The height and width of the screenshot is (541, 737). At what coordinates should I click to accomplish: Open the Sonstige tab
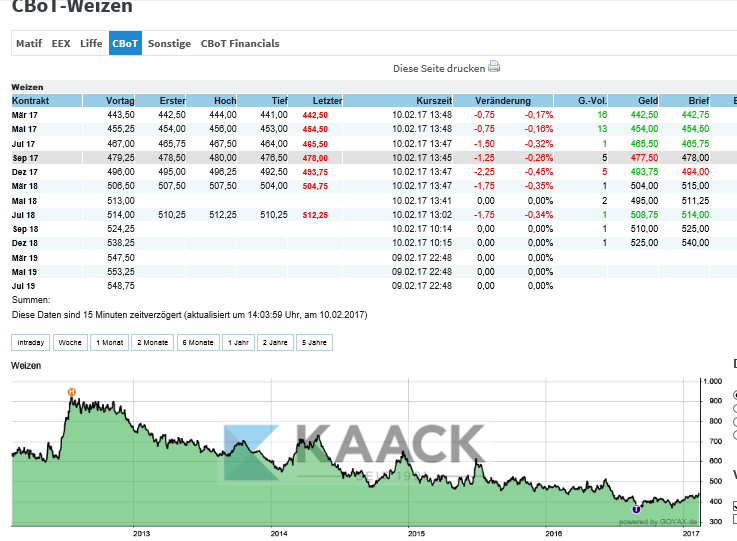click(169, 44)
